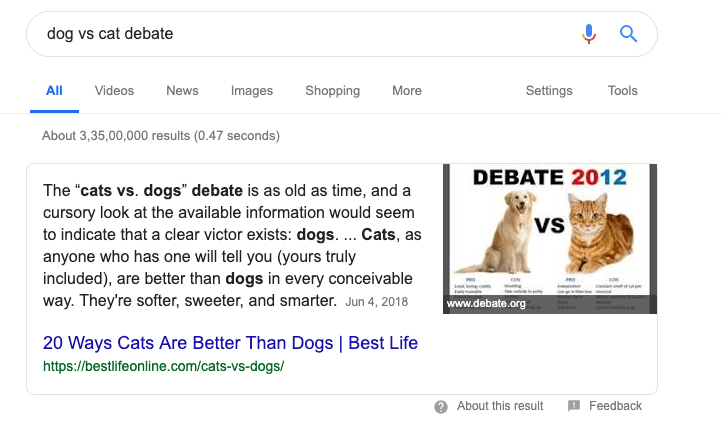Expand the Tools filter options
Image resolution: width=722 pixels, height=421 pixels.
click(623, 91)
